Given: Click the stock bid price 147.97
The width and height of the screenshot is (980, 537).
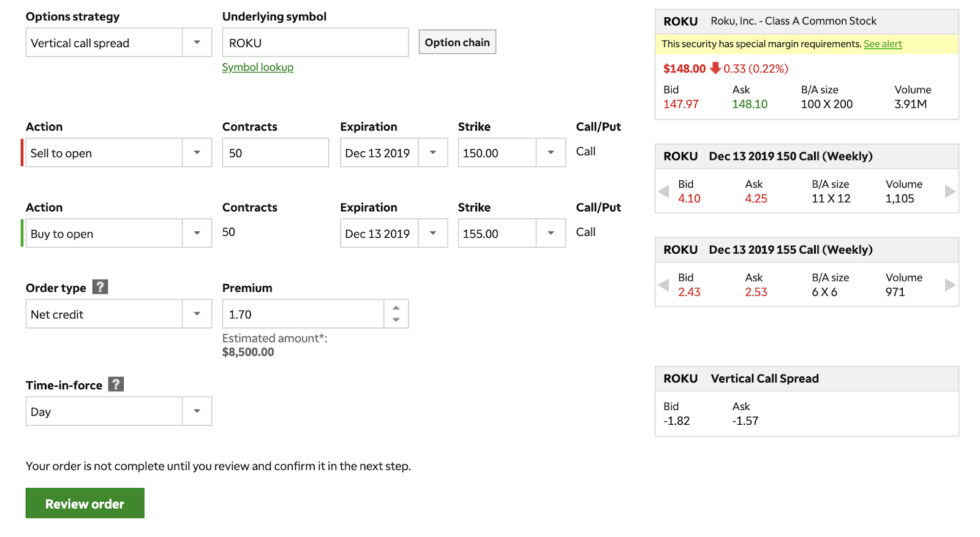Looking at the screenshot, I should pos(681,104).
